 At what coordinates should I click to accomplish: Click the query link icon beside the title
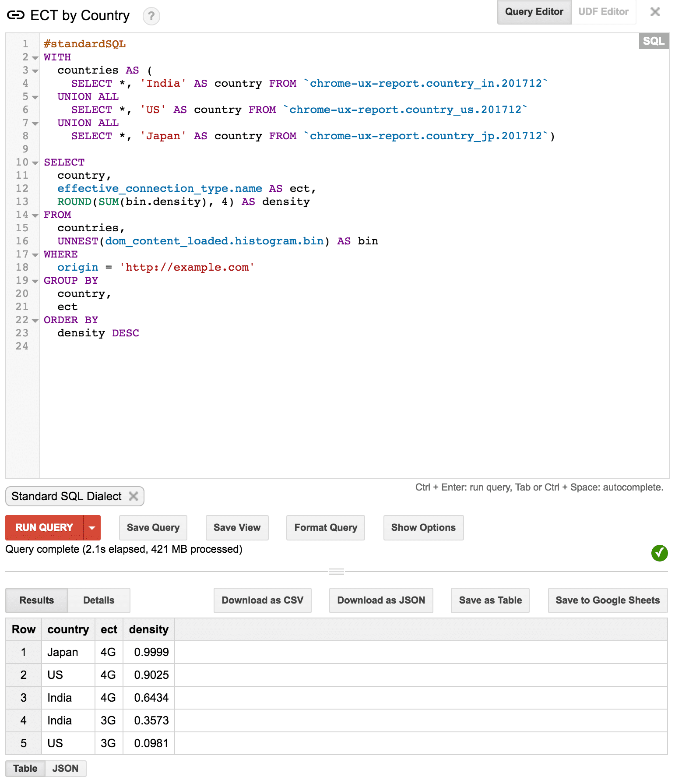point(16,15)
